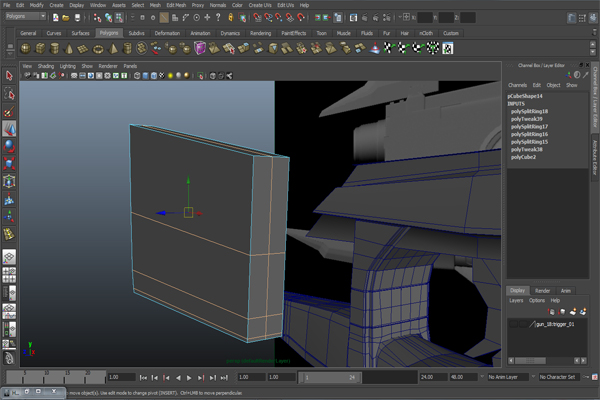Click the range slider bar showing 1 to 24

coord(331,377)
